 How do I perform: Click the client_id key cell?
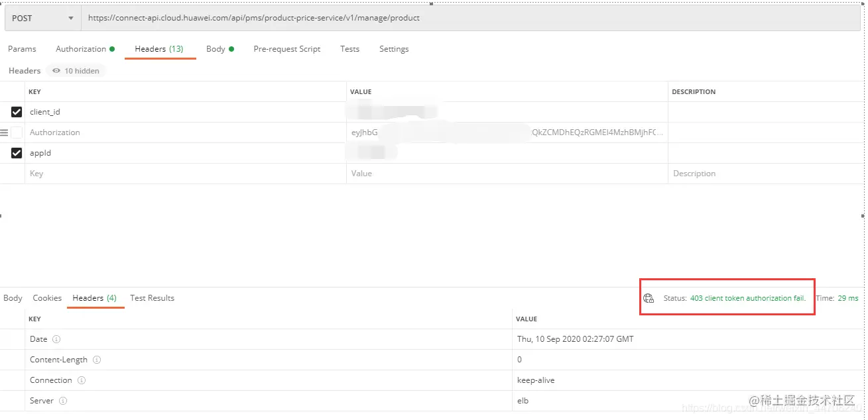coord(186,112)
